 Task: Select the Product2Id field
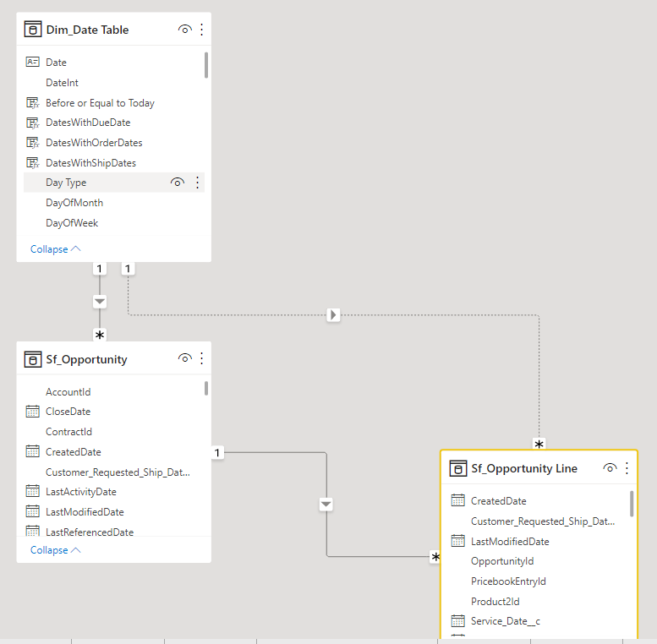(x=539, y=602)
